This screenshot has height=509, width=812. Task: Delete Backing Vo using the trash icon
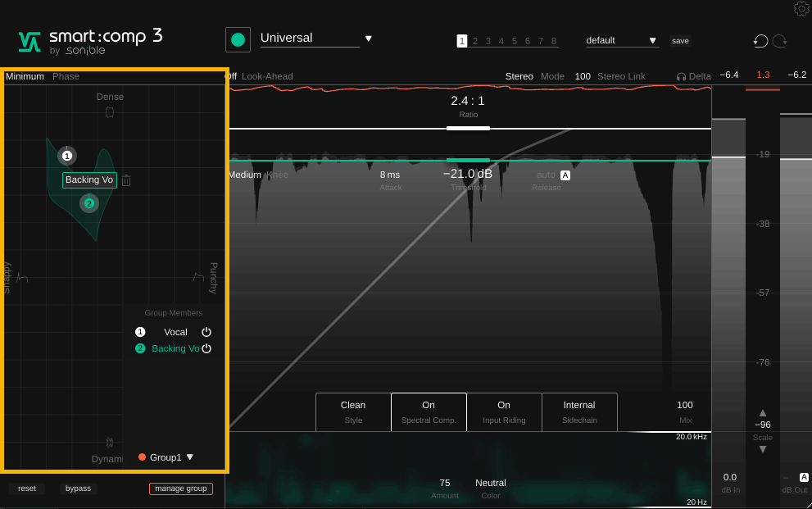point(126,180)
